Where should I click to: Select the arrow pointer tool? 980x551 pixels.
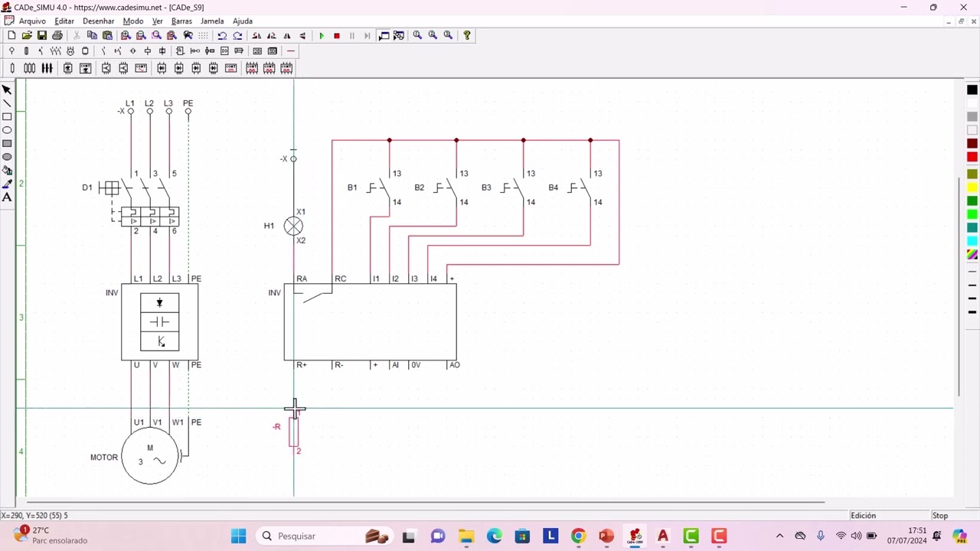tap(7, 90)
